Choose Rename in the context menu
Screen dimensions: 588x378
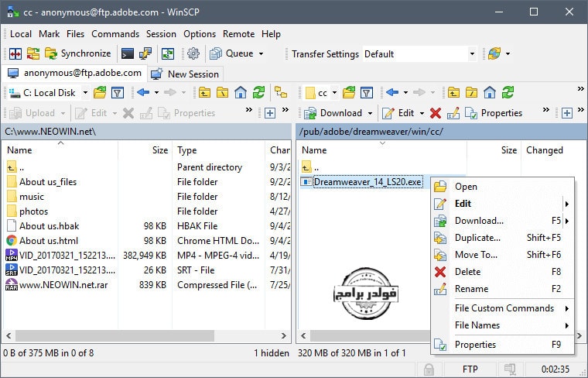click(x=502, y=289)
